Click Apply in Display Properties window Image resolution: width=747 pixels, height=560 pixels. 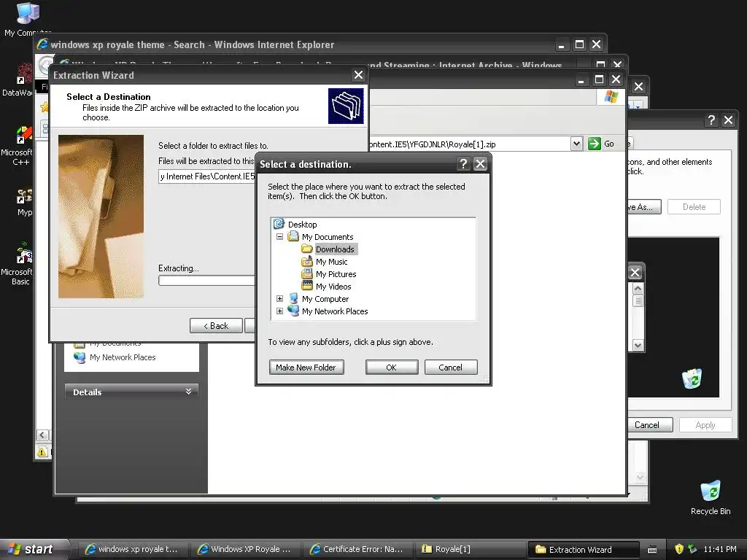pos(705,425)
